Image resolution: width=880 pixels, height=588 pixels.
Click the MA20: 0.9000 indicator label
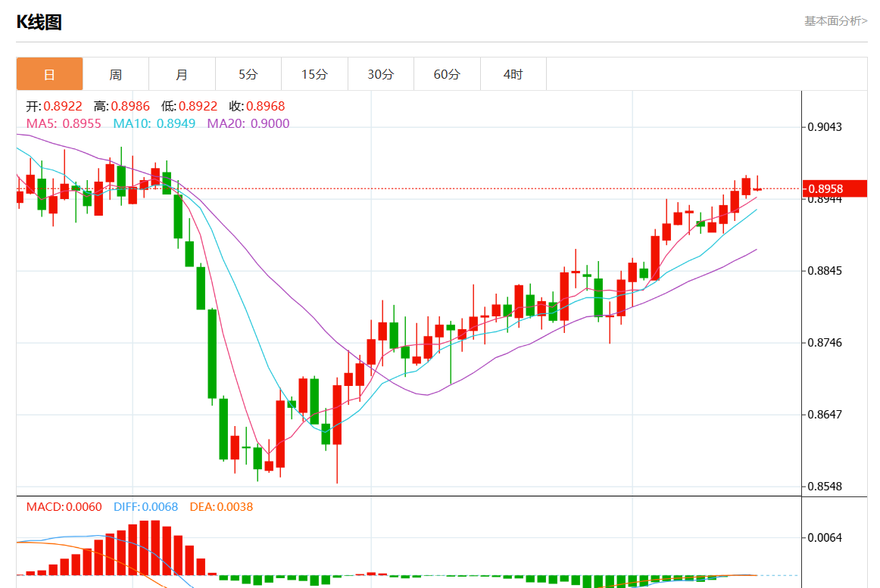coord(248,123)
